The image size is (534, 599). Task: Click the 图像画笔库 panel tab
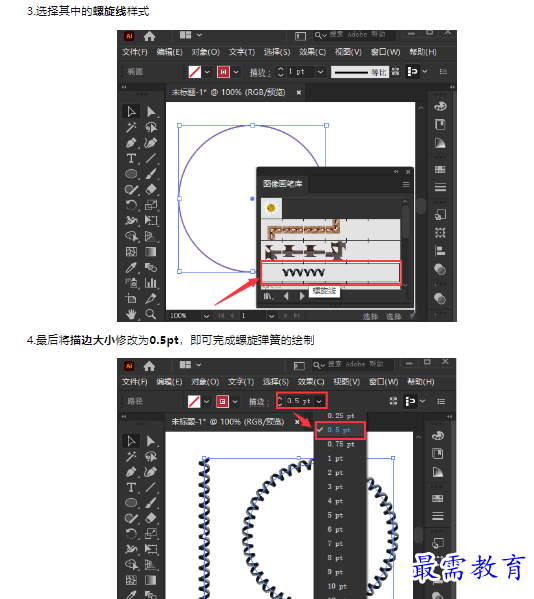[283, 184]
